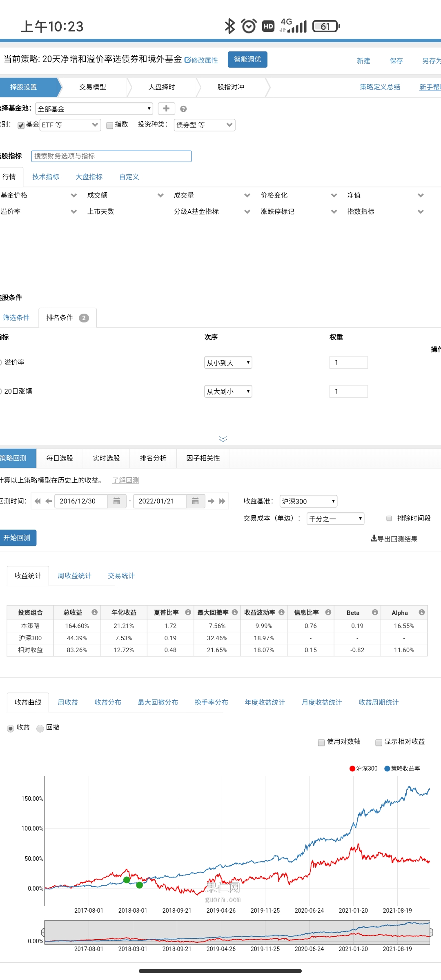Click the plus button beside fund pool

[166, 109]
